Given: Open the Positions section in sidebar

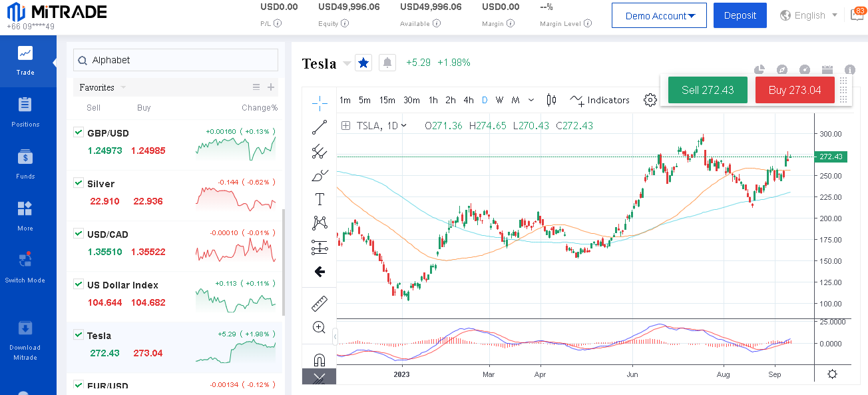Looking at the screenshot, I should tap(25, 111).
